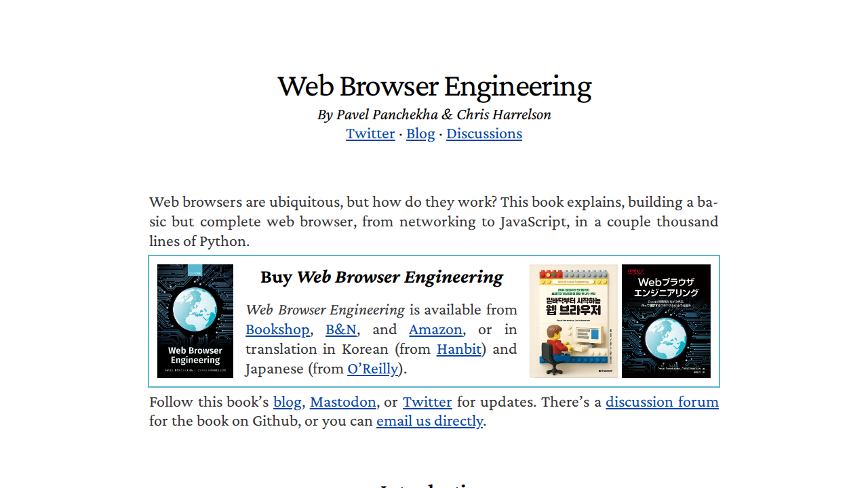
Task: Follow the Hanbit Korean translation link
Action: [x=459, y=349]
